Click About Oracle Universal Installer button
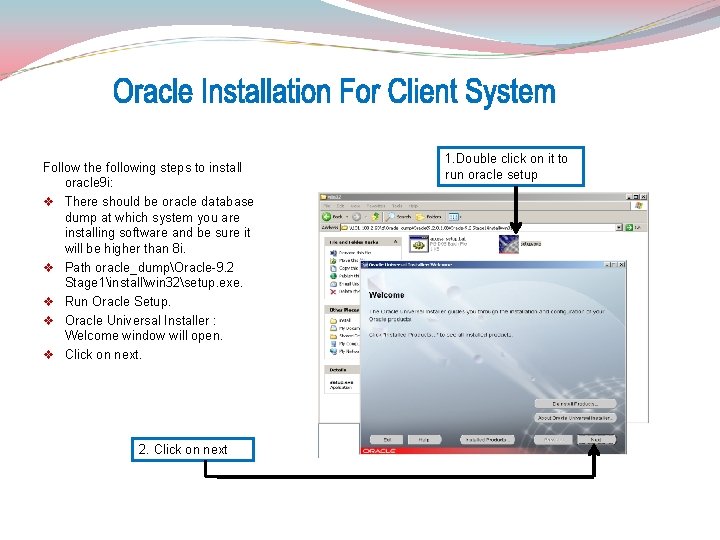The height and width of the screenshot is (540, 720). pyautogui.click(x=575, y=418)
